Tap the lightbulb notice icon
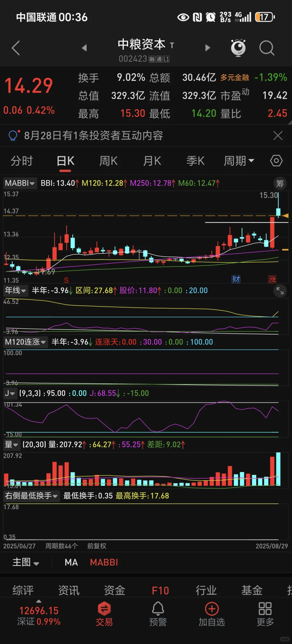This screenshot has height=644, width=292. (x=14, y=135)
